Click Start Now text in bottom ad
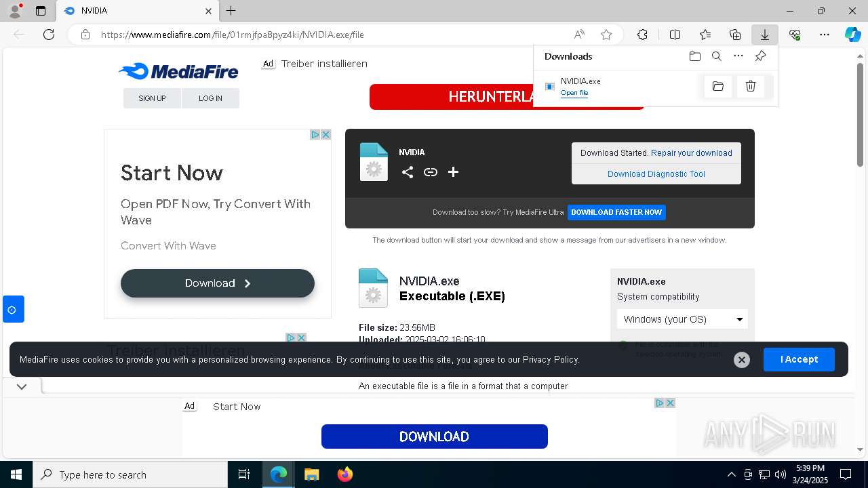Screen dimensions: 868x488 pyautogui.click(x=237, y=407)
